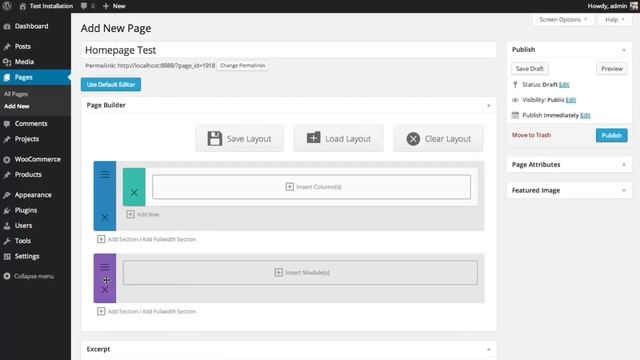The height and width of the screenshot is (360, 640).
Task: Click the blue Publish button
Action: click(611, 136)
